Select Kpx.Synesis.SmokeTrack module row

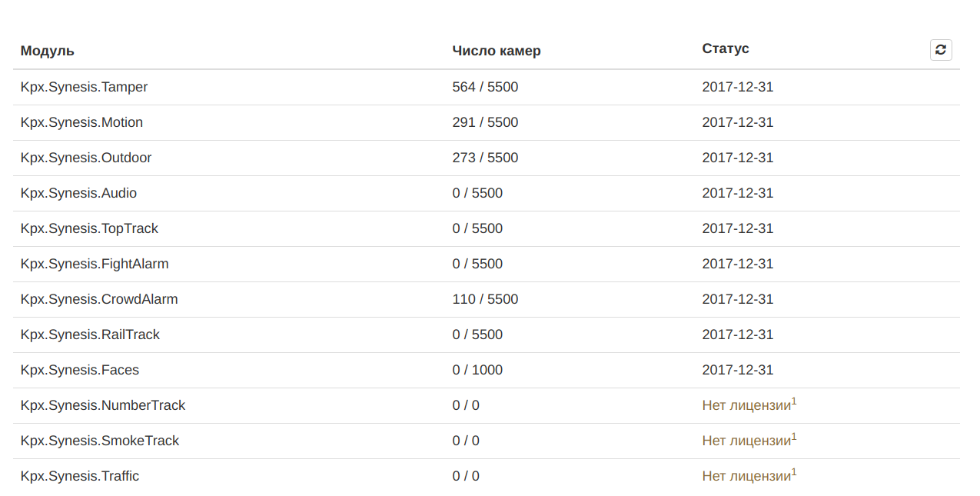coord(486,441)
